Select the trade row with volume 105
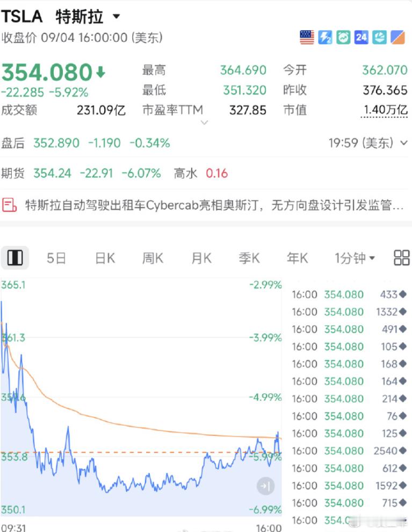 (349, 346)
